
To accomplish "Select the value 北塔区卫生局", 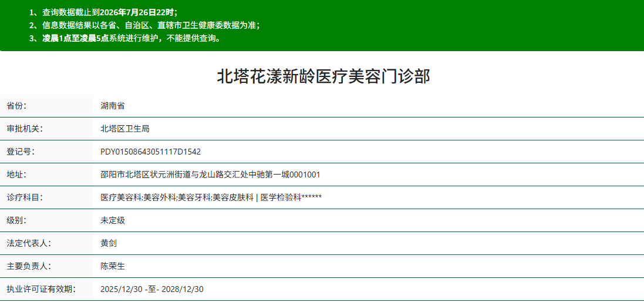I will [x=125, y=129].
